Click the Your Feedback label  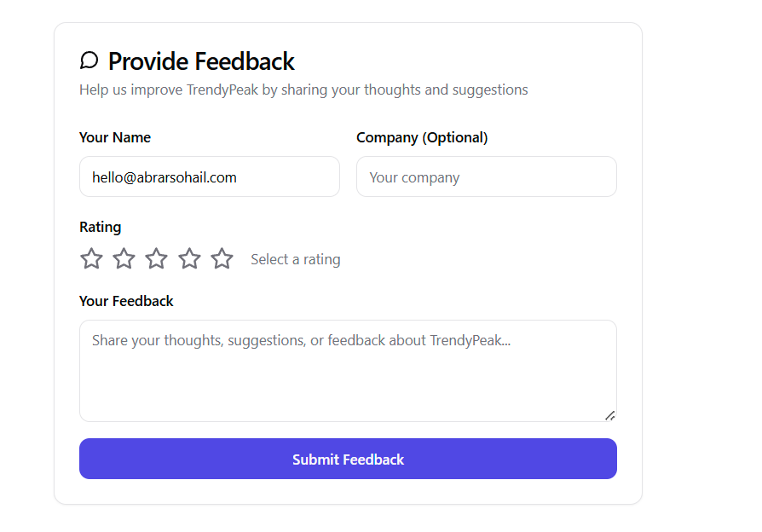click(x=125, y=301)
